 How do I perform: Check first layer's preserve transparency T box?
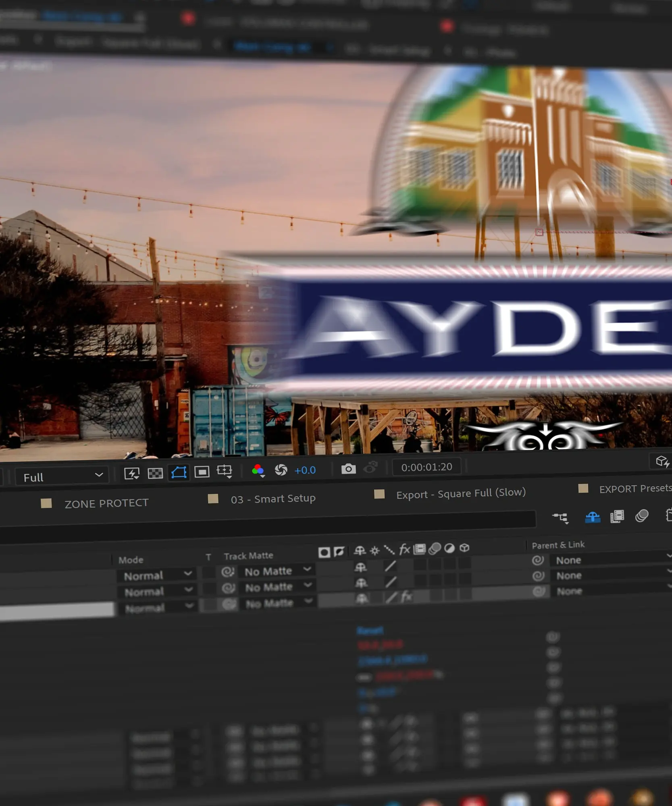(x=208, y=573)
